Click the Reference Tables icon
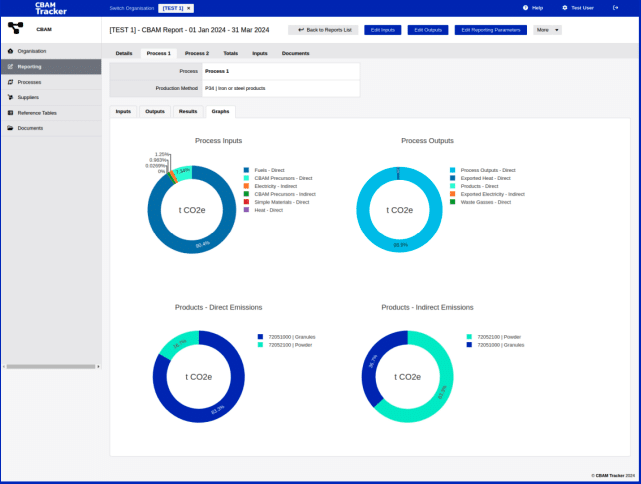Viewport: 641px width, 484px height. pos(10,113)
